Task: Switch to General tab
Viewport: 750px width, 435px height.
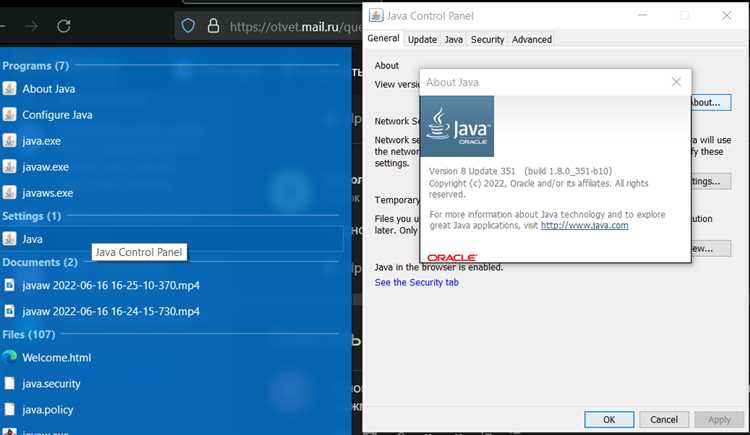Action: click(x=383, y=38)
